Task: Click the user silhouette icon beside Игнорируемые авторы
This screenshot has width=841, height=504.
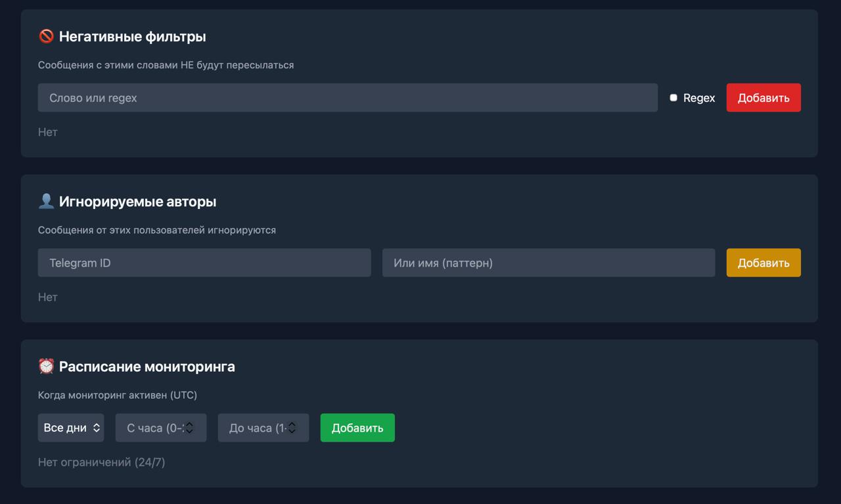Action: (46, 202)
